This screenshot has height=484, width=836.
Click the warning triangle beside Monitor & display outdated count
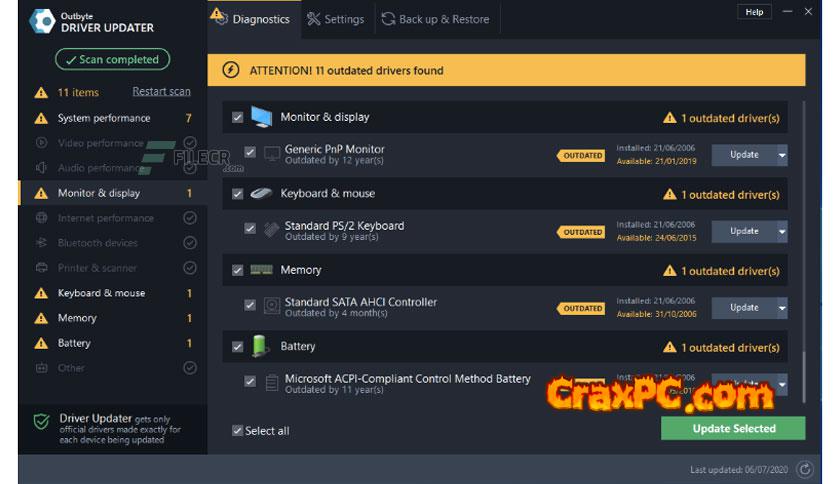[x=670, y=118]
